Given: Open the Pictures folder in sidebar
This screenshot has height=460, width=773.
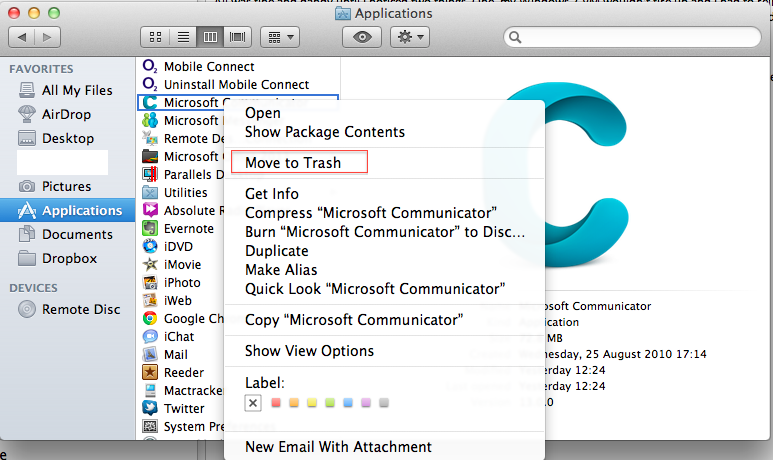Looking at the screenshot, I should pos(68,186).
